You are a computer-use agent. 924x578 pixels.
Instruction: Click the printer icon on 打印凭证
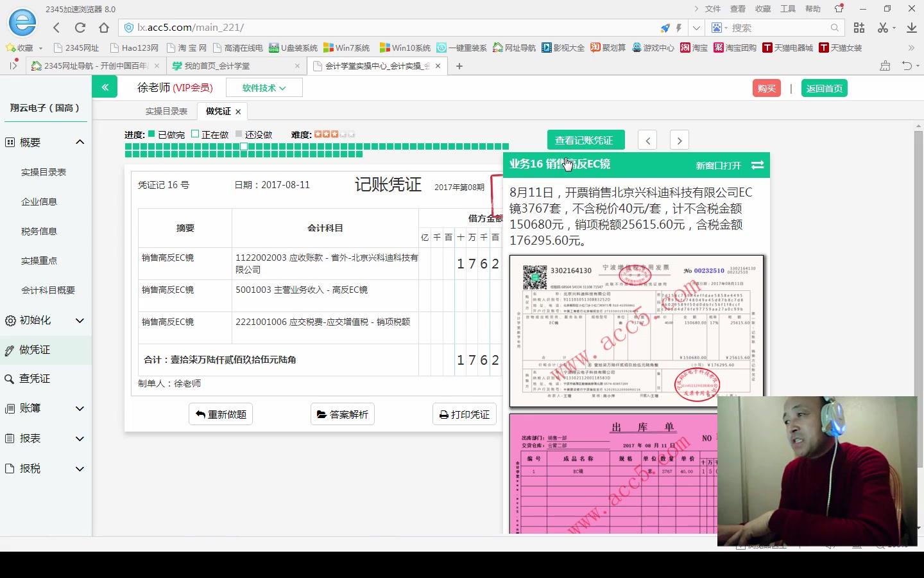[443, 414]
